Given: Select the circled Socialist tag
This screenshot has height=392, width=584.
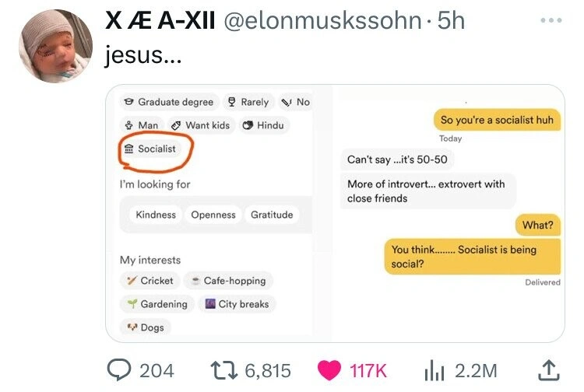Looking at the screenshot, I should pos(152,149).
